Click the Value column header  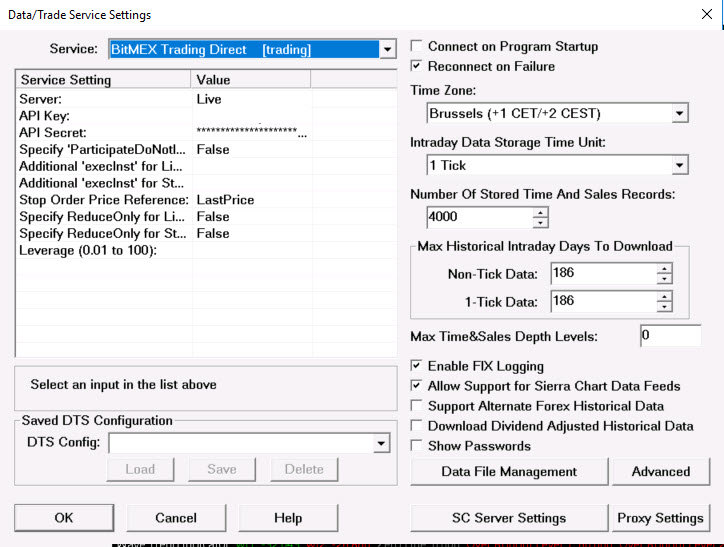pyautogui.click(x=251, y=79)
